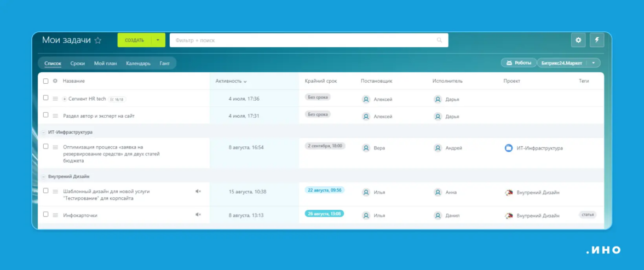The image size is (644, 270).
Task: Open row menu for Шаблонный дизайн task
Action: (55, 192)
